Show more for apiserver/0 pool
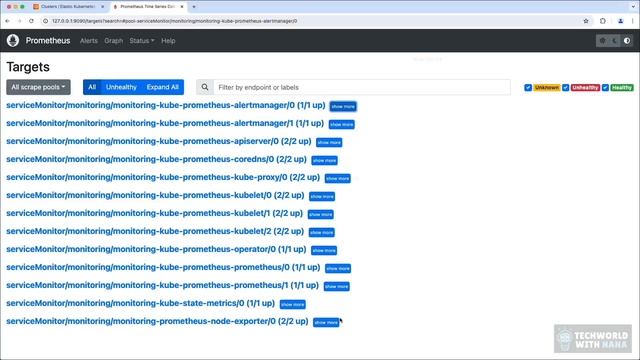 tap(329, 142)
